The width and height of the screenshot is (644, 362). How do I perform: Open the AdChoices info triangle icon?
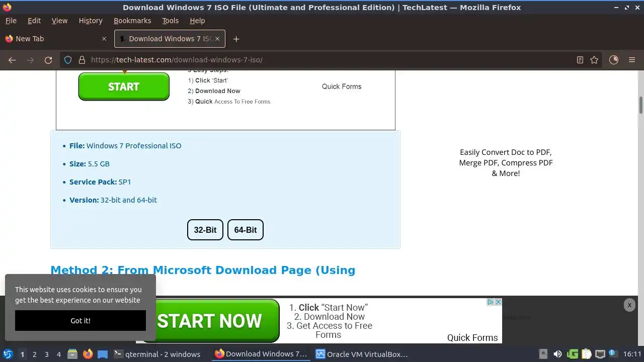click(x=491, y=302)
